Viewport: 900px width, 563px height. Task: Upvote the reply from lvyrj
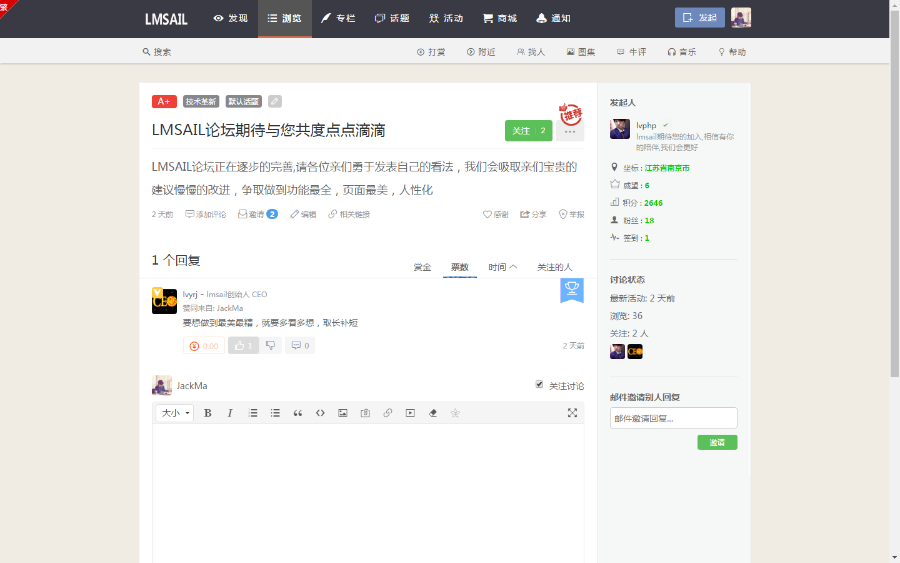tap(243, 345)
